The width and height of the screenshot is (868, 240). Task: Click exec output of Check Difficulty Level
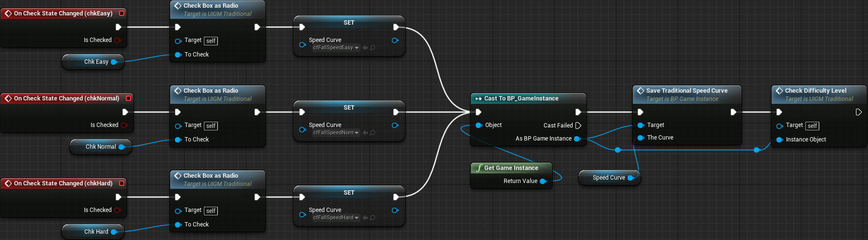(x=858, y=112)
